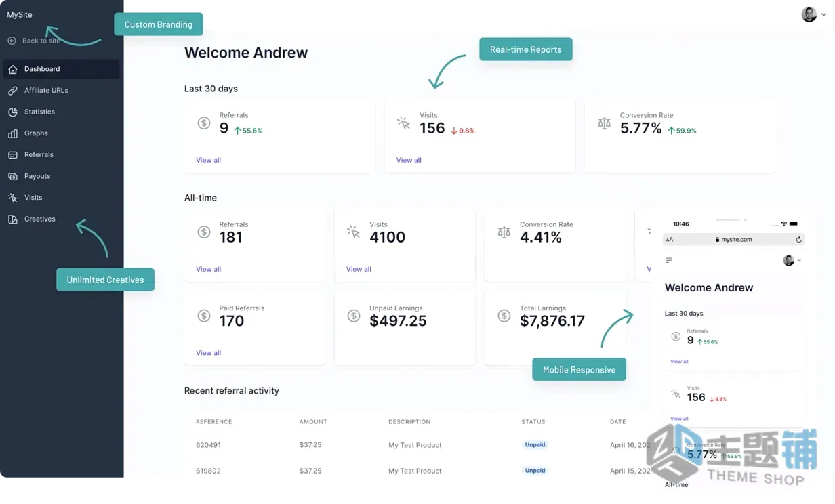Click View all under Visits 4100
Screen dimensions: 835x504
coord(359,270)
